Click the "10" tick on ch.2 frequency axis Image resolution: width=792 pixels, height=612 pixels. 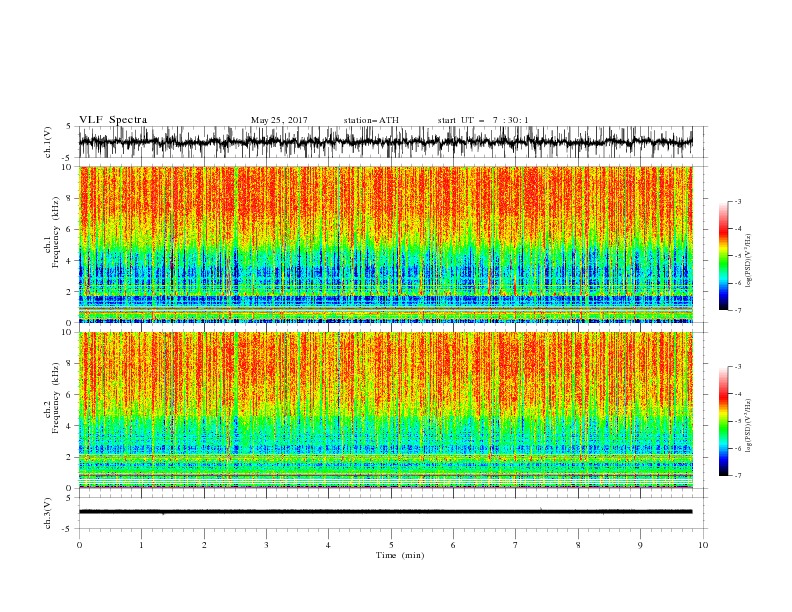[69, 332]
